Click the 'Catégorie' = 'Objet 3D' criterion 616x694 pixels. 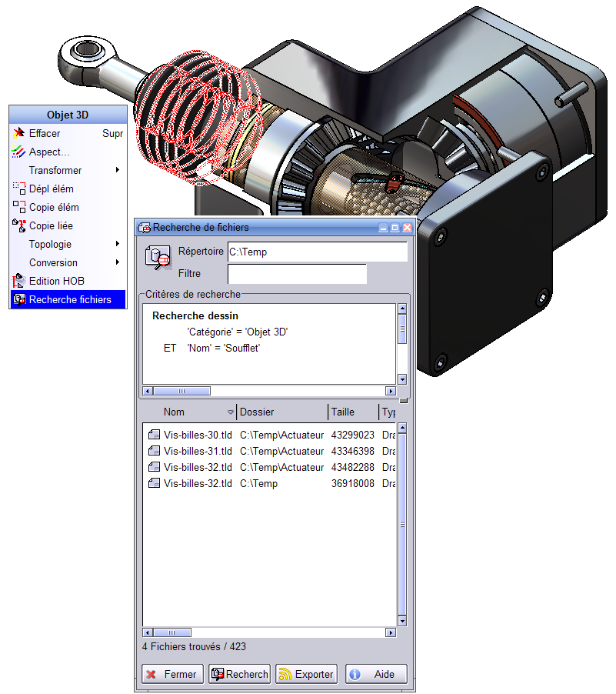(x=237, y=332)
